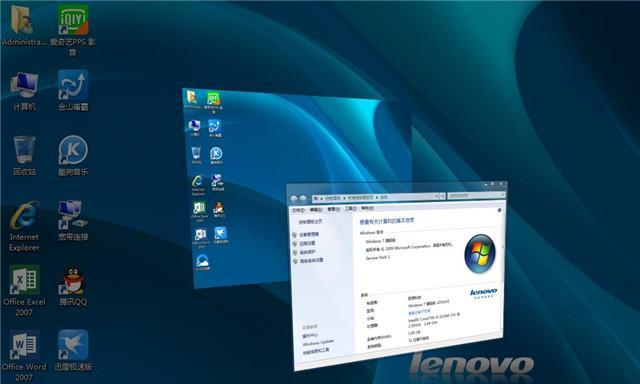Click the Windows logo orb in the System window

pos(480,253)
